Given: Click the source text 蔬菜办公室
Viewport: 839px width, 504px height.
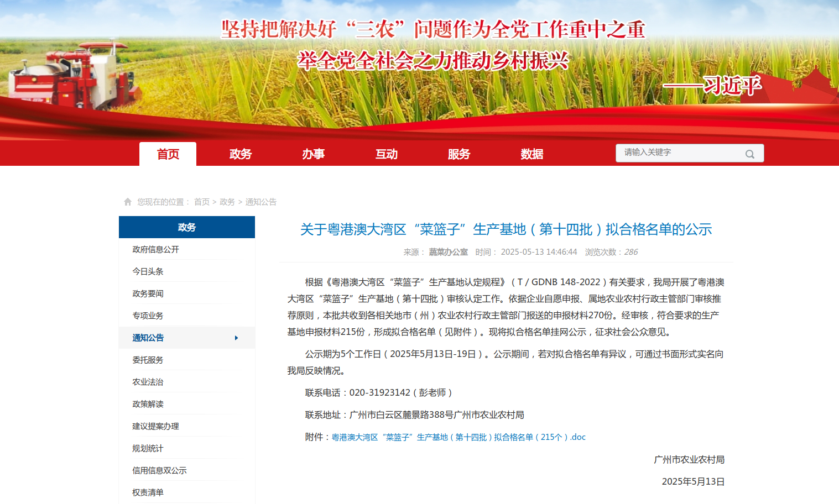Looking at the screenshot, I should (x=449, y=252).
